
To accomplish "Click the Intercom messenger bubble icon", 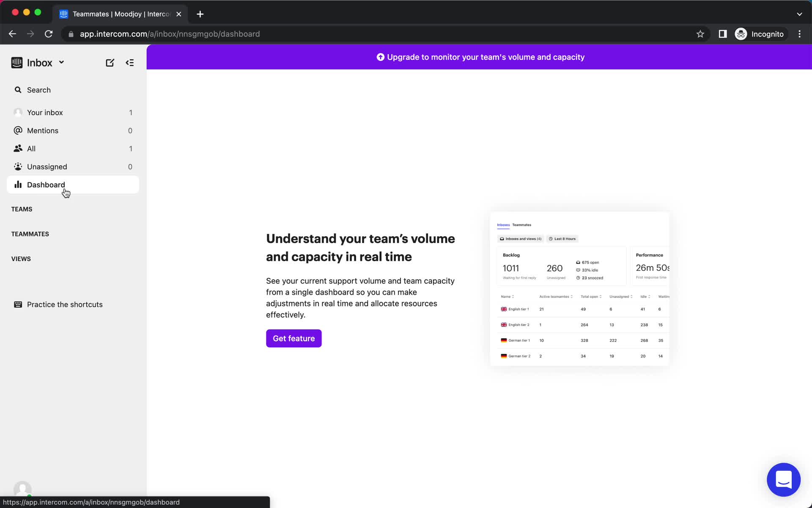I will [x=784, y=479].
